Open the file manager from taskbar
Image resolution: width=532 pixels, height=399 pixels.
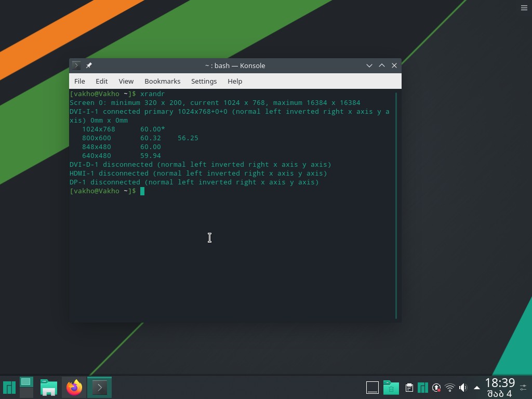point(49,388)
